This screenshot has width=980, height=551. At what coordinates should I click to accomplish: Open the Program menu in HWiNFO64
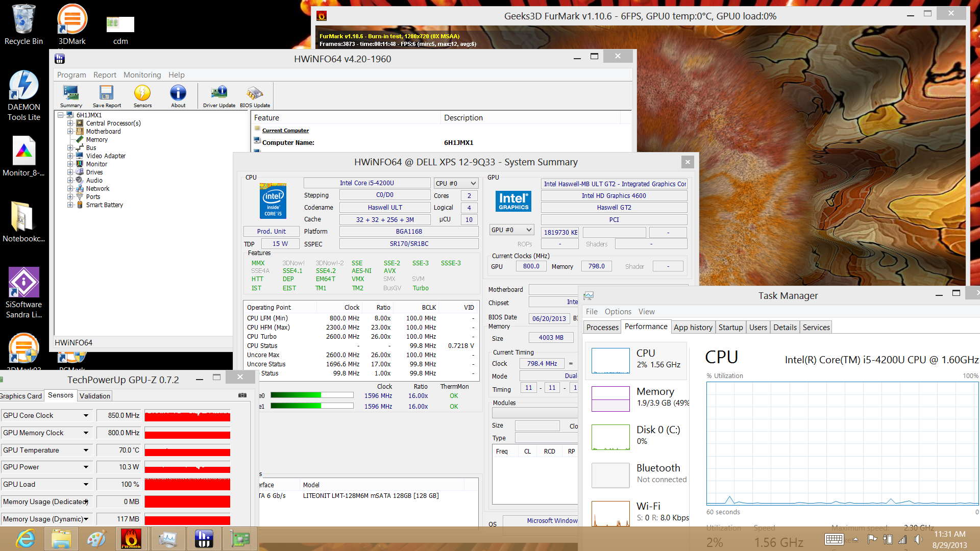[71, 75]
